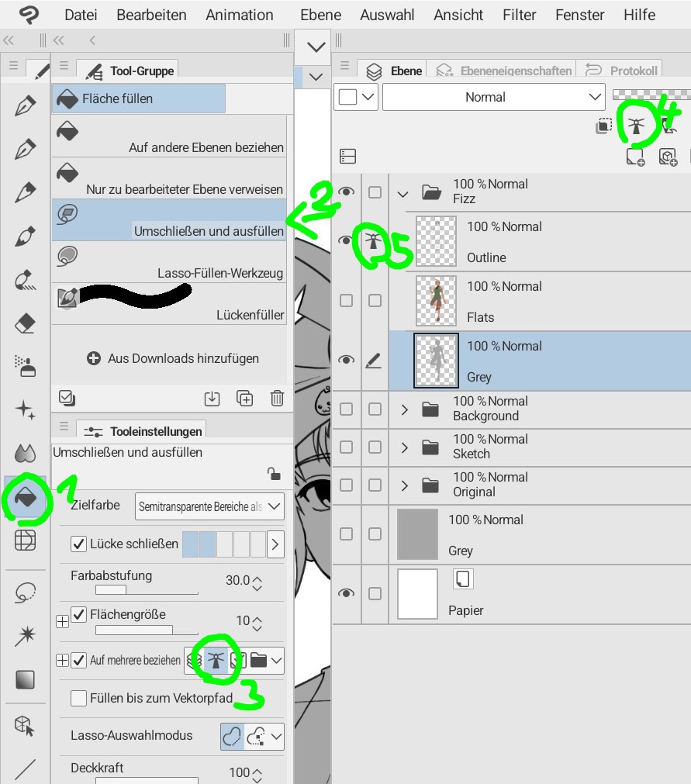Screen dimensions: 691x784
Task: Select the sparkle Decoration tool
Action: tap(25, 409)
